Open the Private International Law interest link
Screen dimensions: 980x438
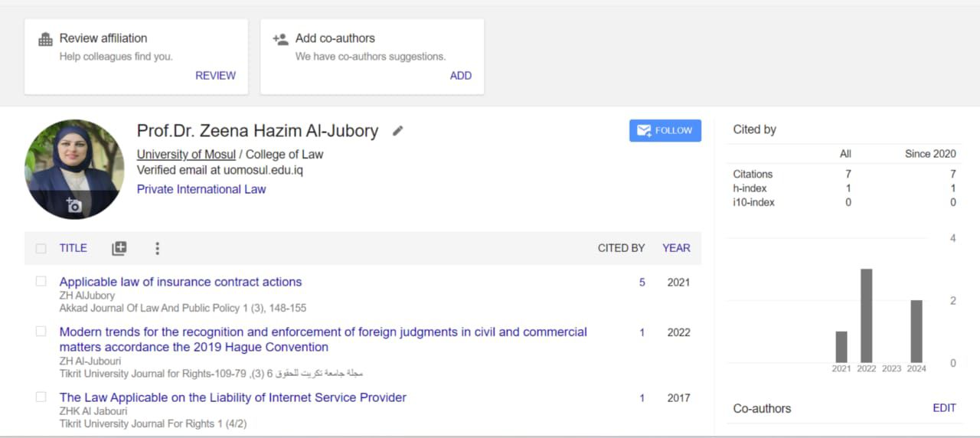tap(201, 189)
